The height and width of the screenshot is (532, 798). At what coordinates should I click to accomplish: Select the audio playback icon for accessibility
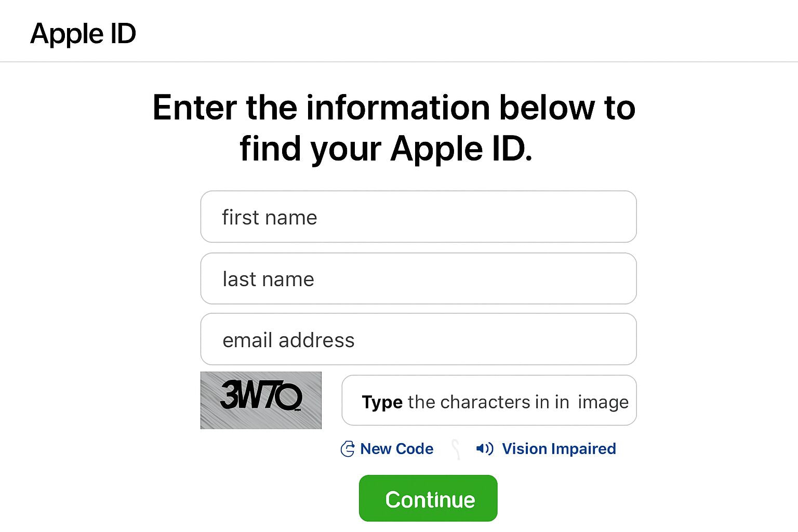pyautogui.click(x=485, y=449)
